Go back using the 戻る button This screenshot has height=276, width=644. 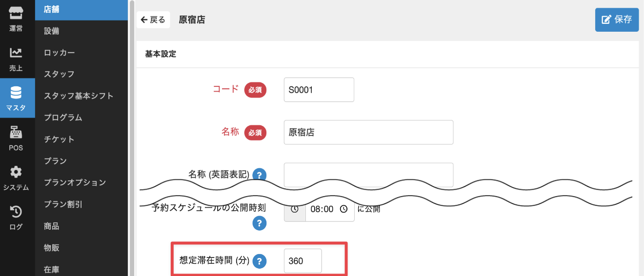(x=153, y=20)
